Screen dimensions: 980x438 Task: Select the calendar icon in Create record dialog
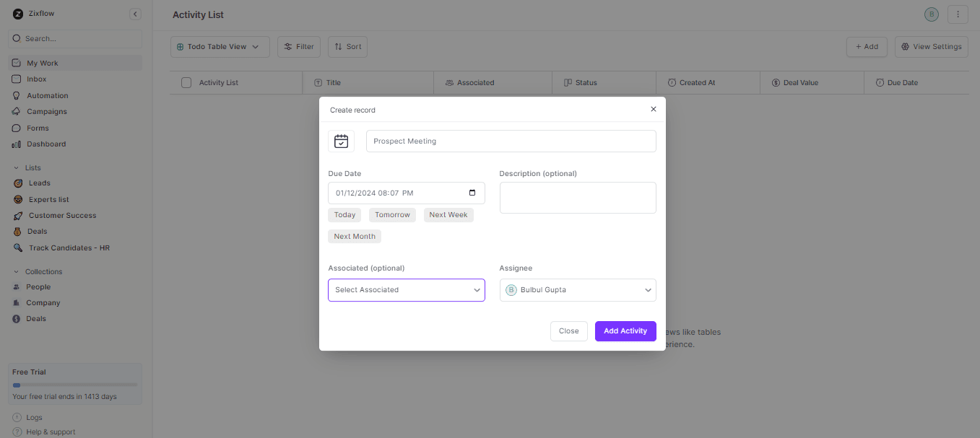[341, 141]
